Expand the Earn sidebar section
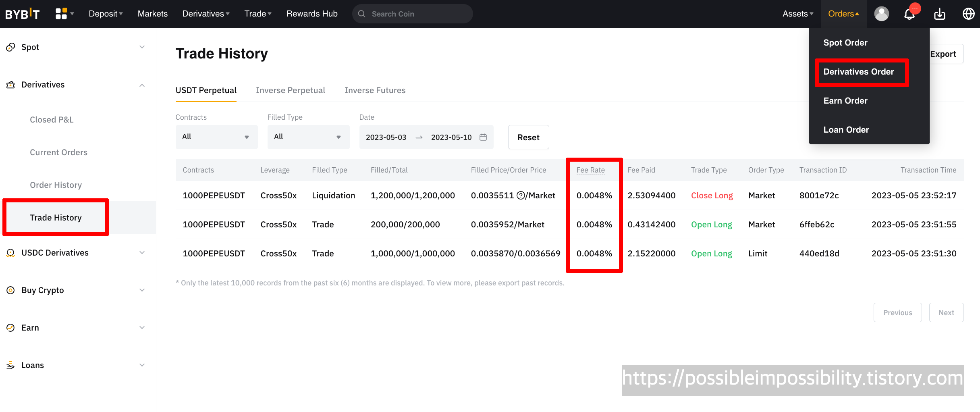Viewport: 980px width, 412px height. coord(142,328)
